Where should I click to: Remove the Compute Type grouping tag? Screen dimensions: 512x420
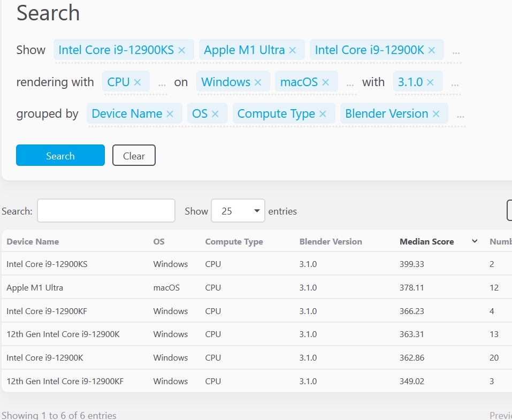pyautogui.click(x=323, y=114)
